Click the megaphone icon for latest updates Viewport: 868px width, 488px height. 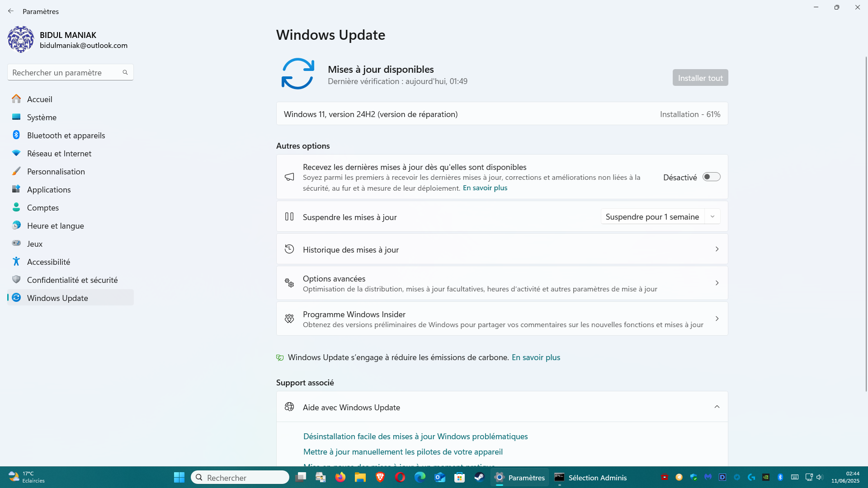(289, 177)
